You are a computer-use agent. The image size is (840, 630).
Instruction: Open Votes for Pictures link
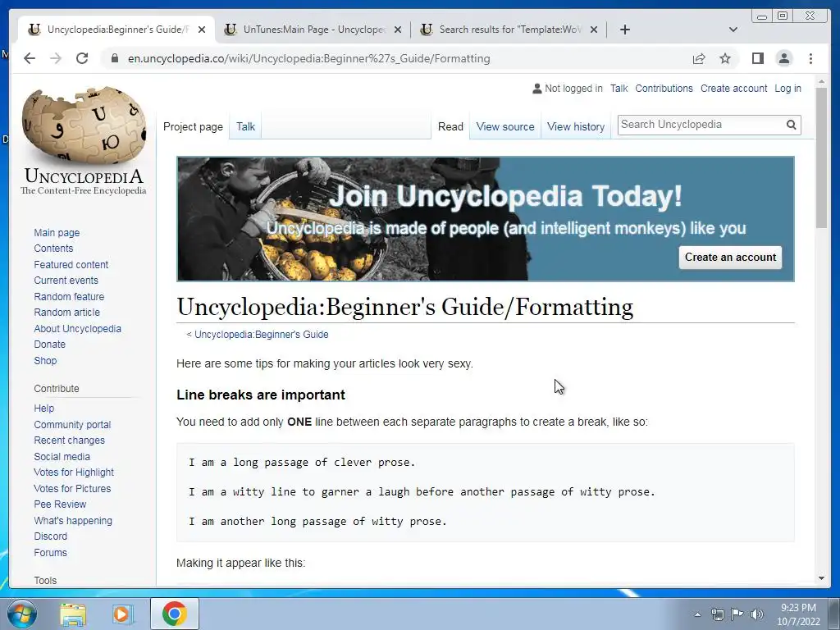[x=72, y=489]
